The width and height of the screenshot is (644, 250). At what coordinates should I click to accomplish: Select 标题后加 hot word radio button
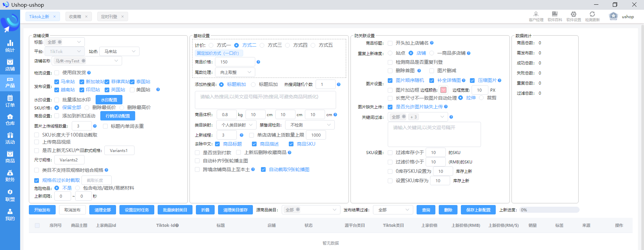(253, 85)
